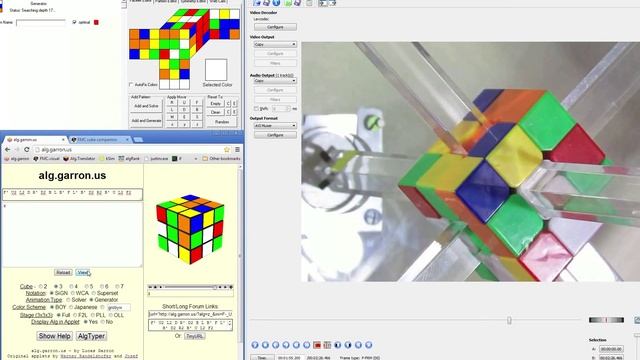This screenshot has width=640, height=360.
Task: Choose Solver animation type radio button
Action: click(68, 300)
